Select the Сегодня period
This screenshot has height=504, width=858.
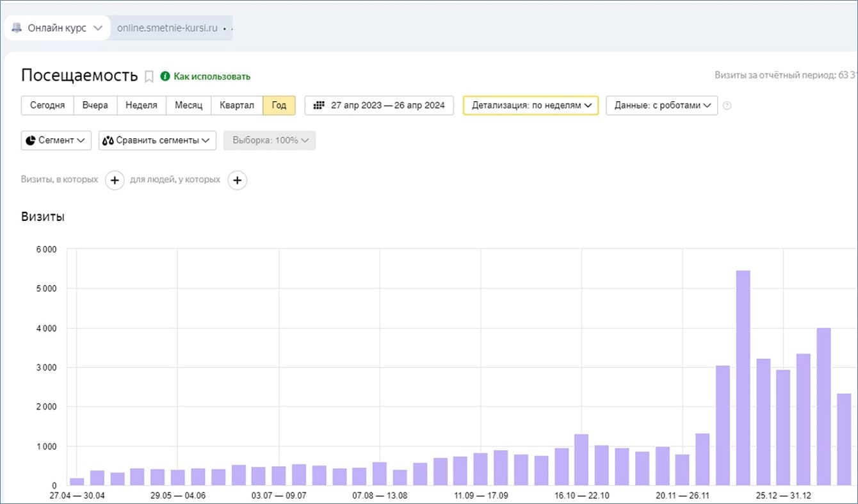(47, 105)
